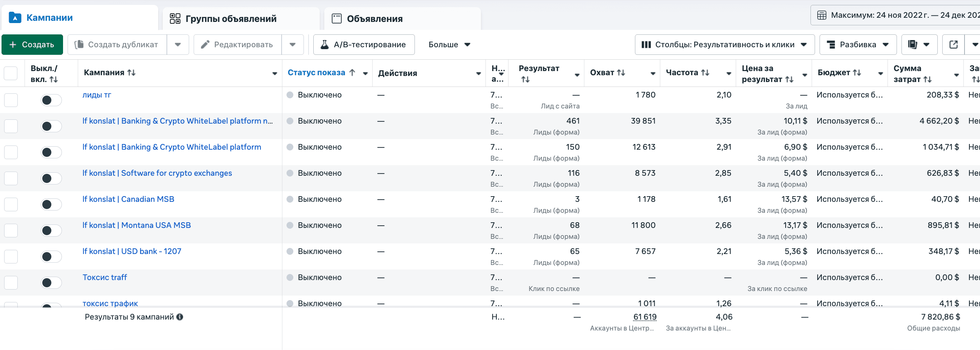The image size is (980, 350).
Task: Sort by Частота column arrows
Action: 705,72
